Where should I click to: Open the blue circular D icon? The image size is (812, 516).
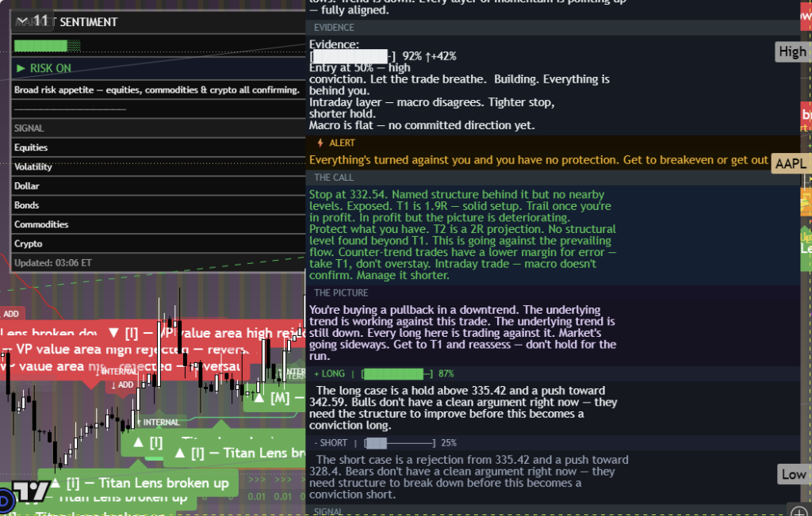(x=6, y=500)
